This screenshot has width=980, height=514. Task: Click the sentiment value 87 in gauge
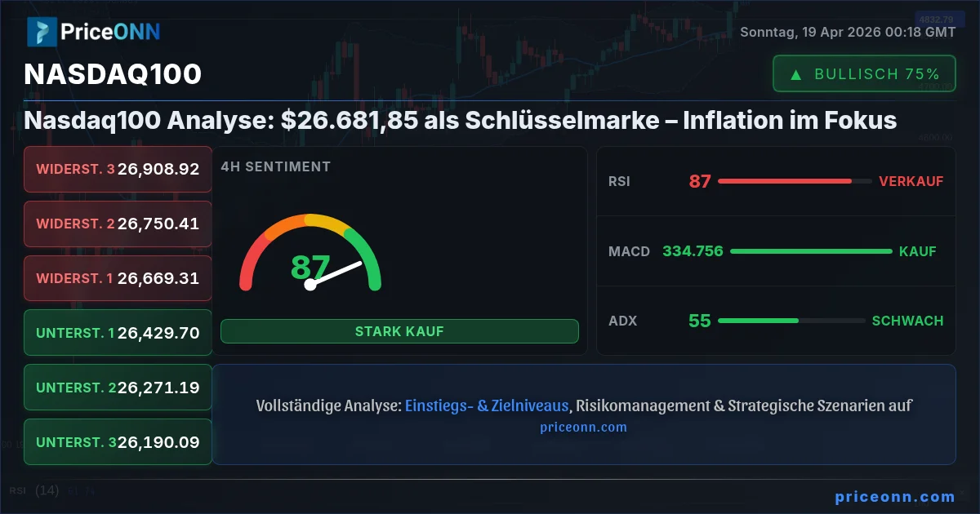point(310,268)
